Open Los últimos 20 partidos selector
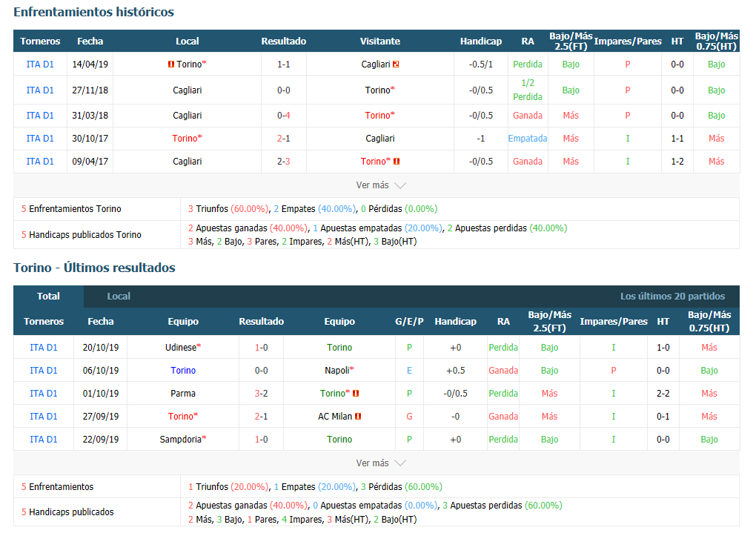This screenshot has width=756, height=533. pyautogui.click(x=672, y=297)
